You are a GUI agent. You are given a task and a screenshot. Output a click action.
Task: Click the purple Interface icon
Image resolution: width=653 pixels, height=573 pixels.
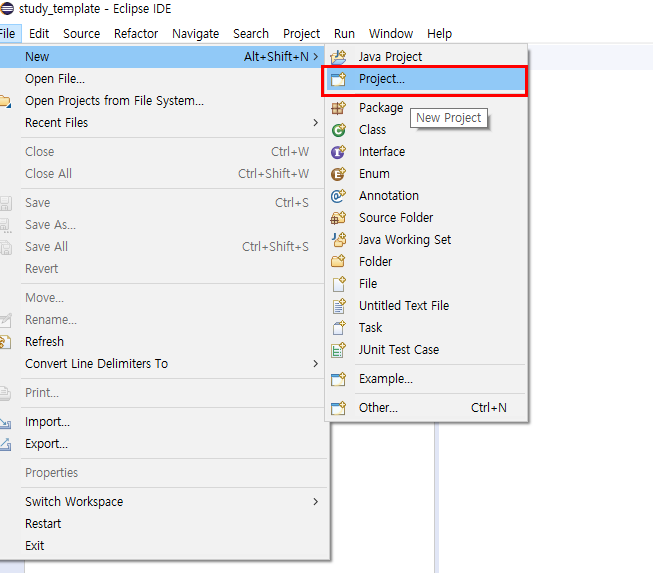pos(338,152)
